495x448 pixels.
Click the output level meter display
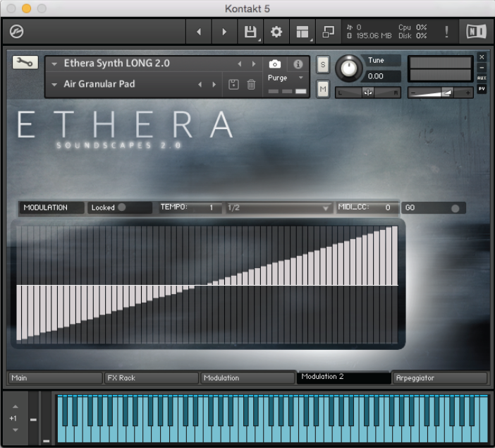[x=441, y=68]
